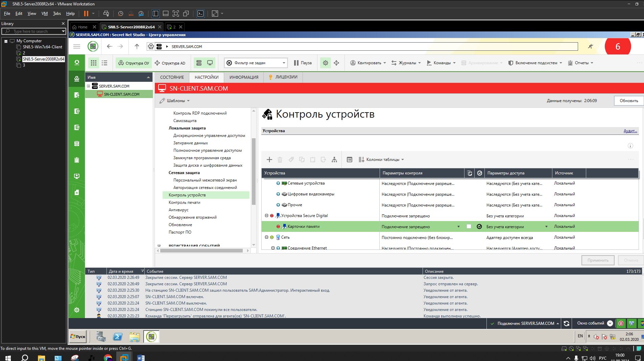Open the Квитировать dropdown menu
The image size is (644, 361).
click(x=368, y=63)
